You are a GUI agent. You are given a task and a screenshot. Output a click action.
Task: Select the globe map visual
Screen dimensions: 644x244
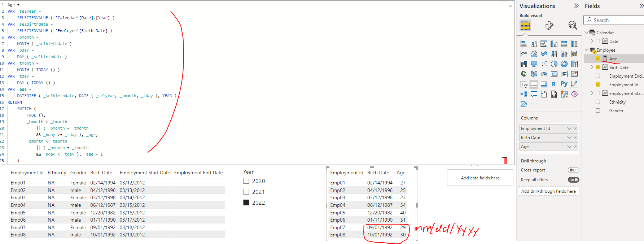click(524, 74)
